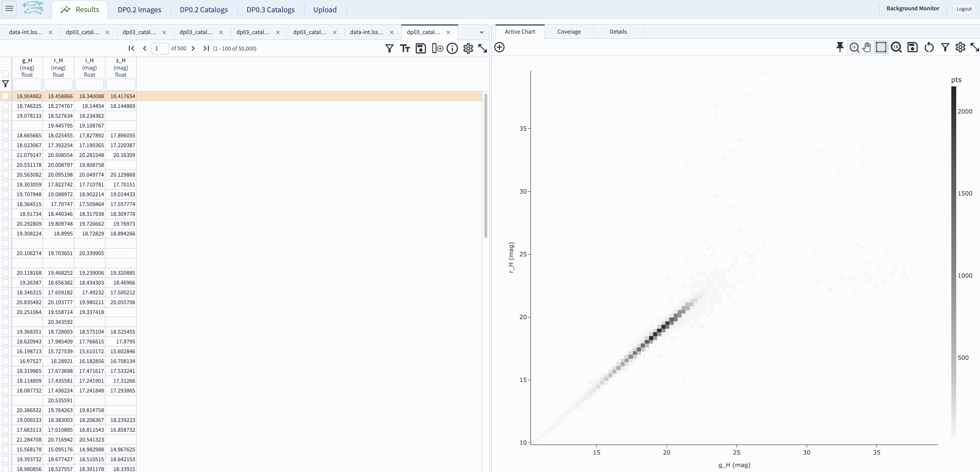Toggle the checkbox on the third data row
This screenshot has height=472, width=980.
pyautogui.click(x=6, y=116)
